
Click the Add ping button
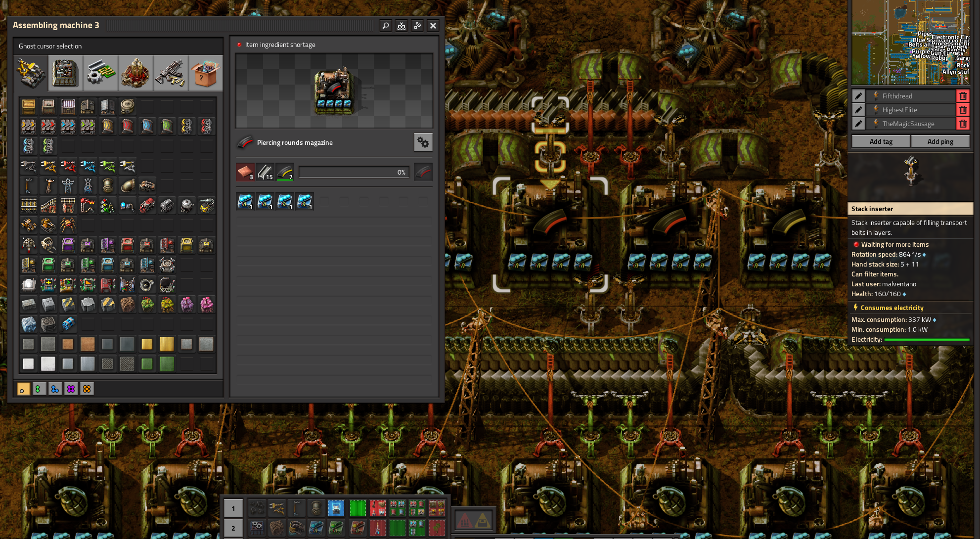[940, 141]
